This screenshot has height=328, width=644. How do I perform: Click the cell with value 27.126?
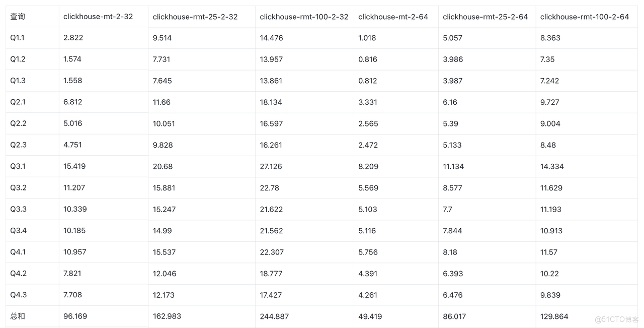point(271,166)
